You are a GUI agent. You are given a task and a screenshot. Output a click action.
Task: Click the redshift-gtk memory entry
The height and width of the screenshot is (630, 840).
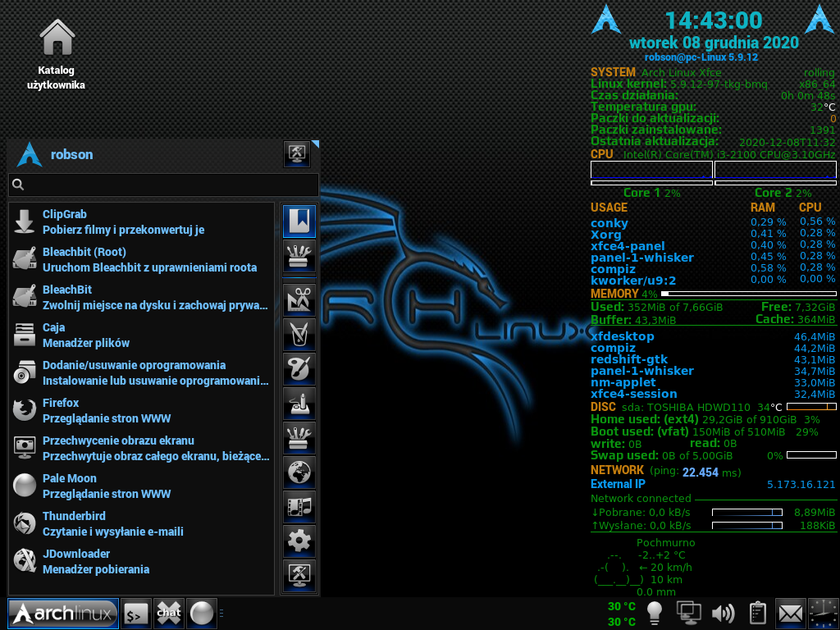[629, 359]
